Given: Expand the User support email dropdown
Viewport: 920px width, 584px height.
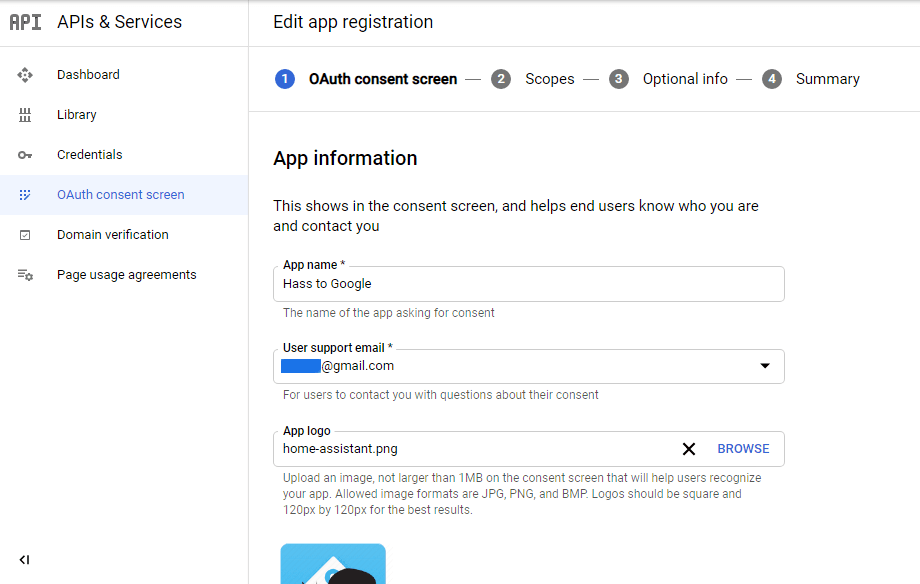Looking at the screenshot, I should pos(765,366).
